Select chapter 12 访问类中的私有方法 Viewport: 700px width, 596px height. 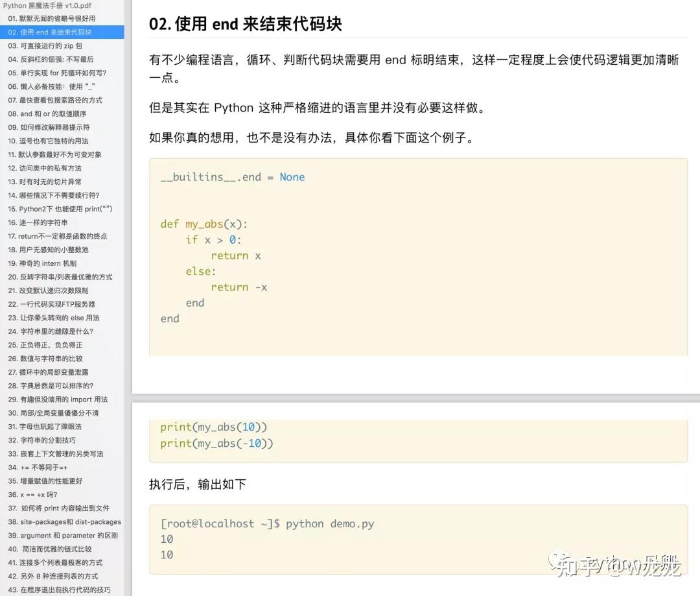point(58,168)
